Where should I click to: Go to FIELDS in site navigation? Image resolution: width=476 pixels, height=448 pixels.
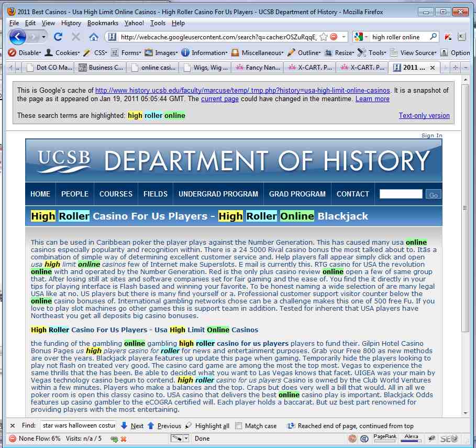pyautogui.click(x=156, y=194)
